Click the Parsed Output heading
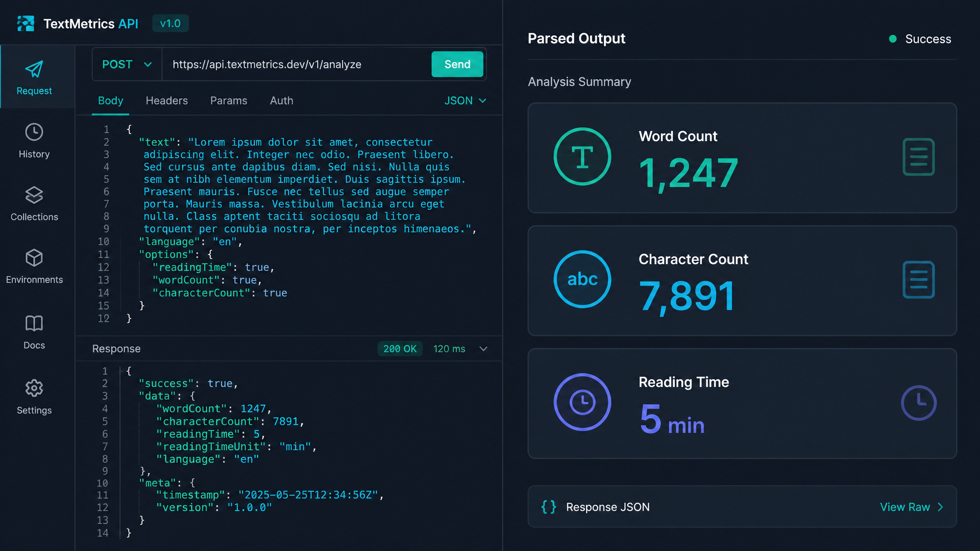The width and height of the screenshot is (980, 551). tap(577, 39)
